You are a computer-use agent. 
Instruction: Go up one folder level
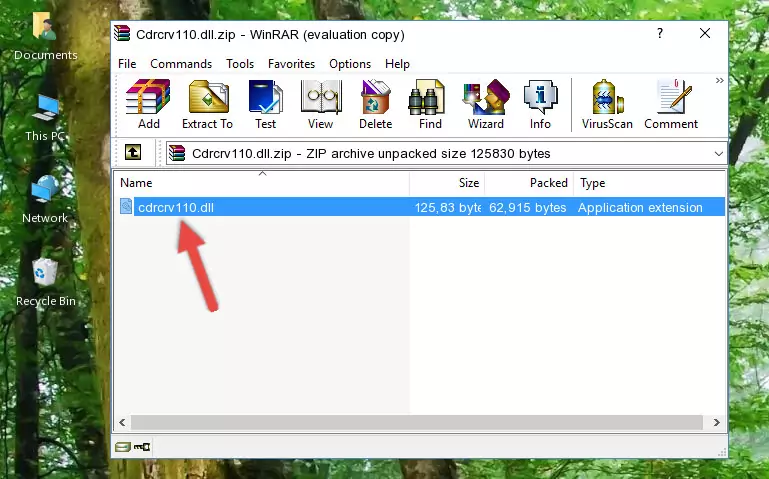[133, 152]
